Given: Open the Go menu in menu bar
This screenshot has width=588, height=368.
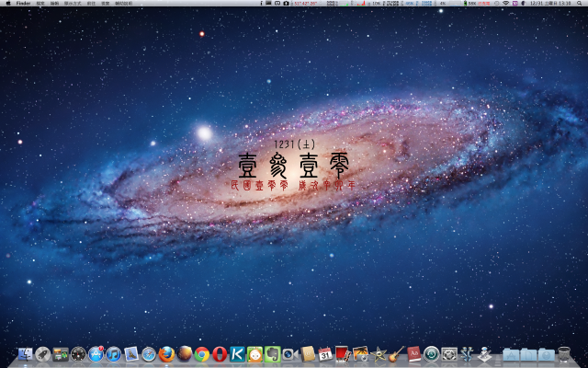Looking at the screenshot, I should click(91, 3).
